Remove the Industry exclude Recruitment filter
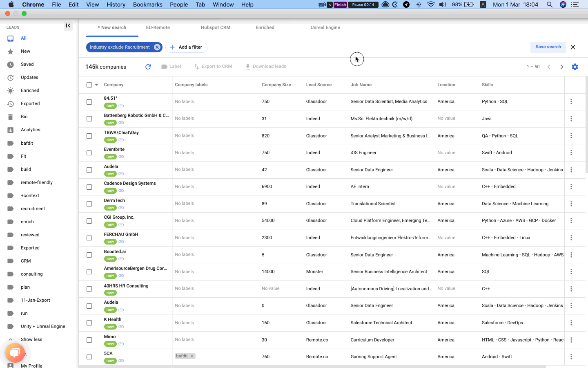Viewport: 588px width, 368px height. point(157,47)
